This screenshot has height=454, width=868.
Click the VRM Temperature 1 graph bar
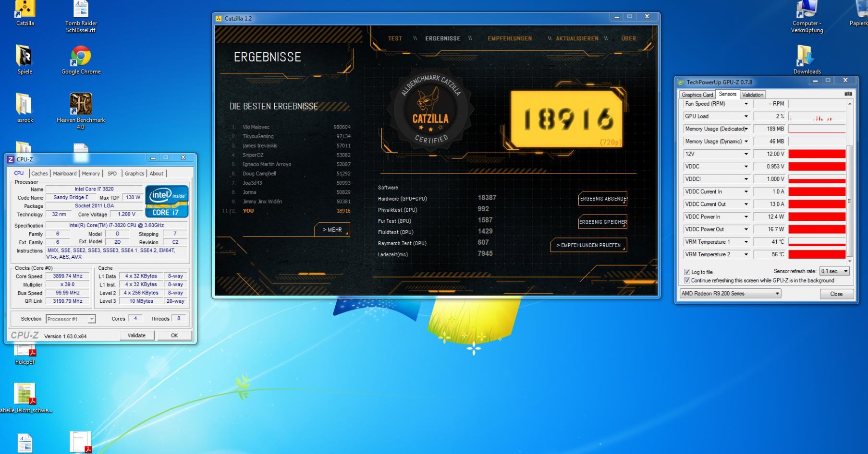(x=817, y=242)
